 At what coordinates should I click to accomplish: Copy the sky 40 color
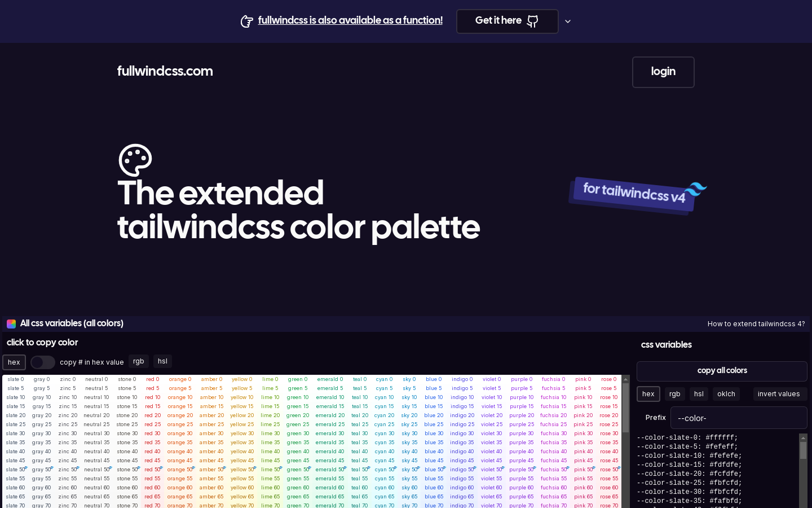pos(409,452)
